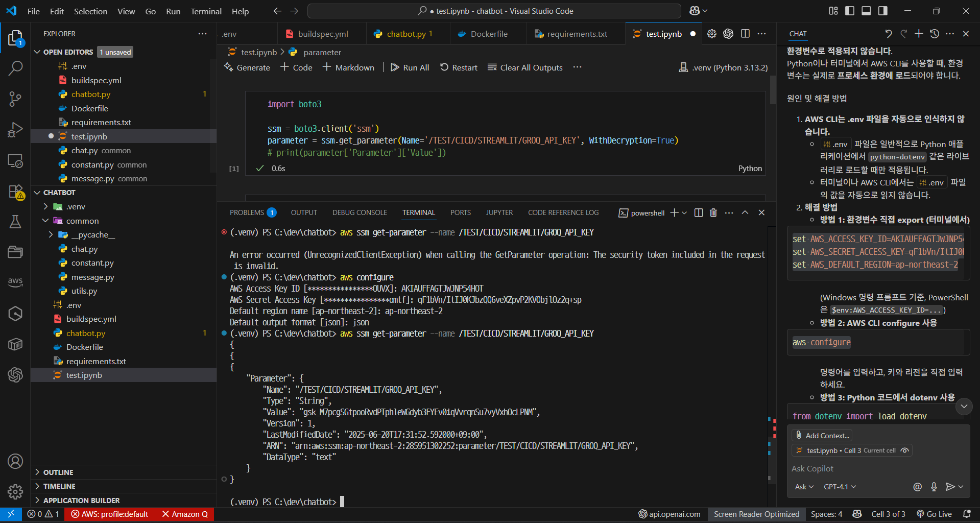Open the Terminal menu
This screenshot has height=523, width=980.
tap(206, 11)
